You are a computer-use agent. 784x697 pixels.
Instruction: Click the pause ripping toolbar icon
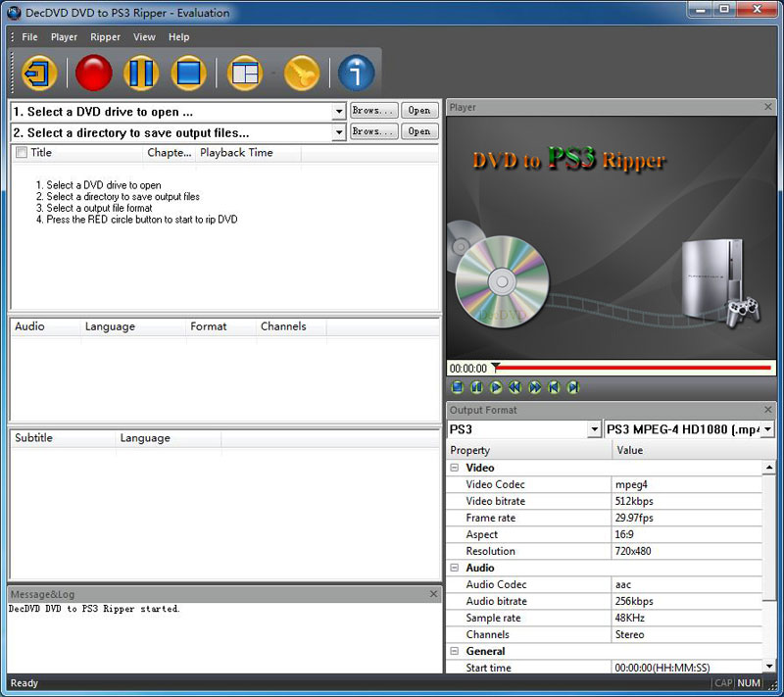pyautogui.click(x=141, y=73)
